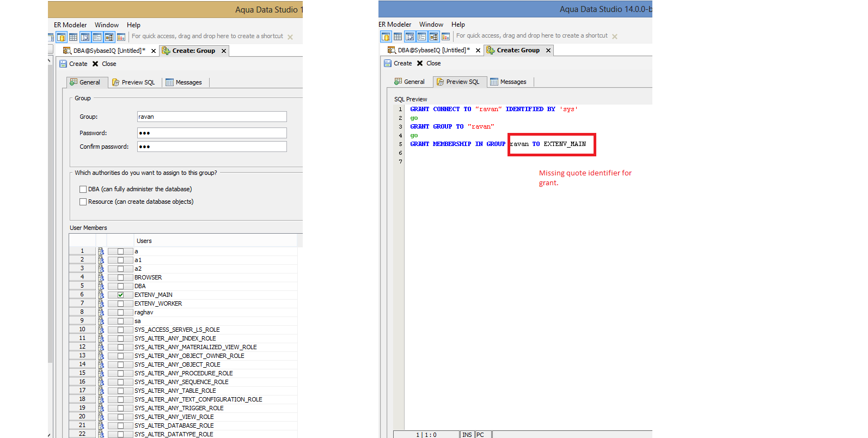Click the Create button label in left window
868x438 pixels.
78,64
